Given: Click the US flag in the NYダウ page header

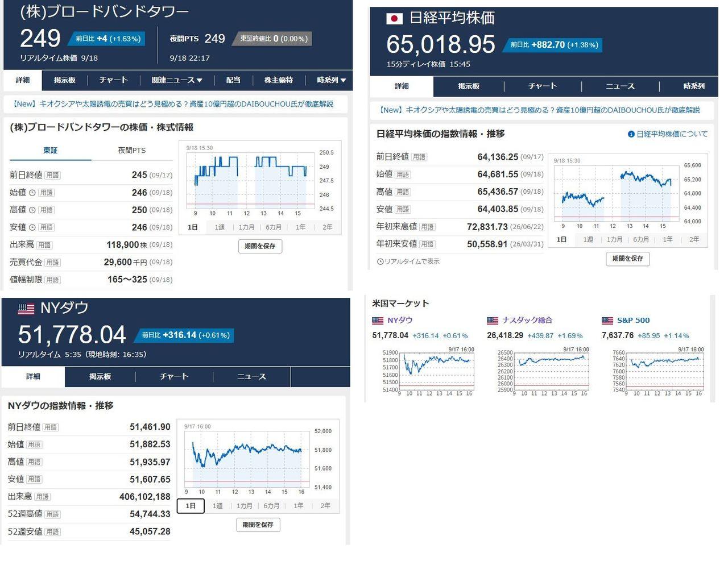Looking at the screenshot, I should pos(26,309).
